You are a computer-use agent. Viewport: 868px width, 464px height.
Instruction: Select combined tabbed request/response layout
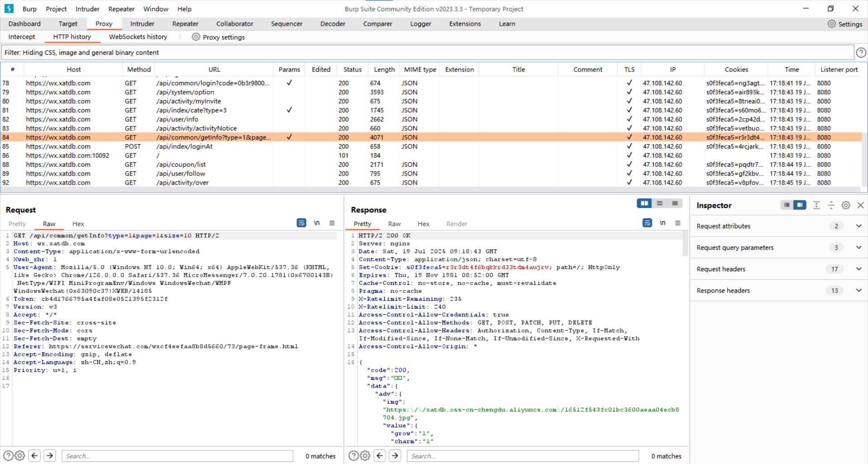tap(675, 204)
